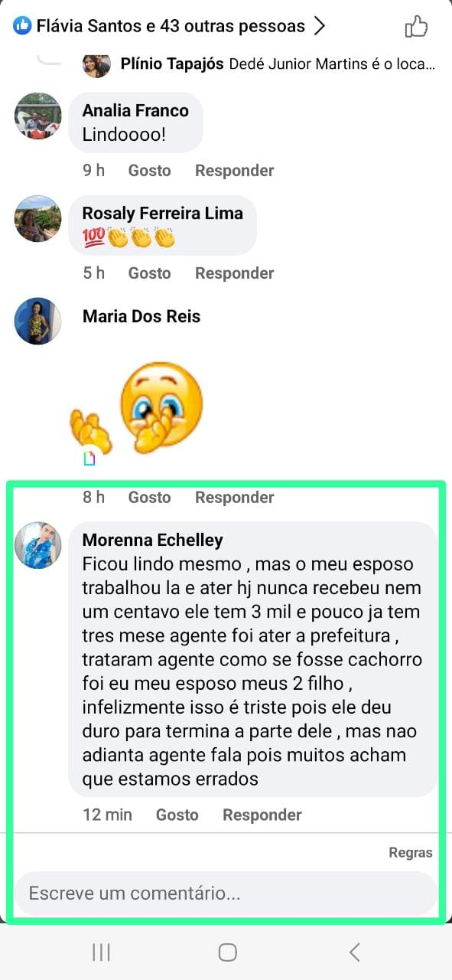Like Morenna Echelley's comment with Gosto
452x980 pixels.
177,815
